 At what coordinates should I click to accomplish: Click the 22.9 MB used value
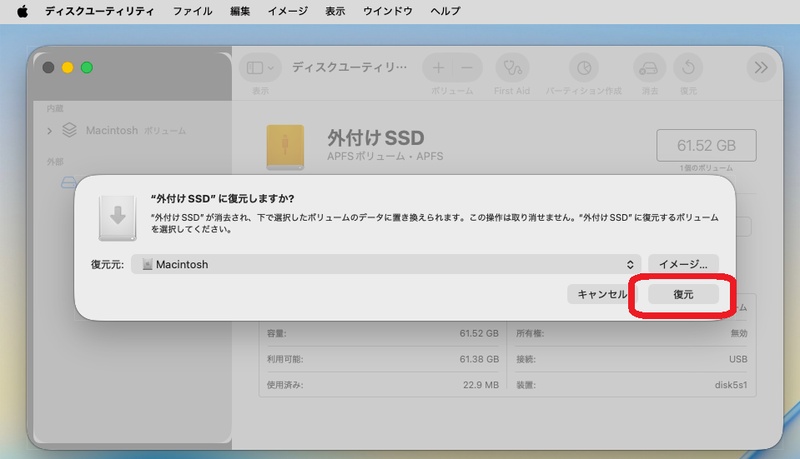tap(481, 385)
